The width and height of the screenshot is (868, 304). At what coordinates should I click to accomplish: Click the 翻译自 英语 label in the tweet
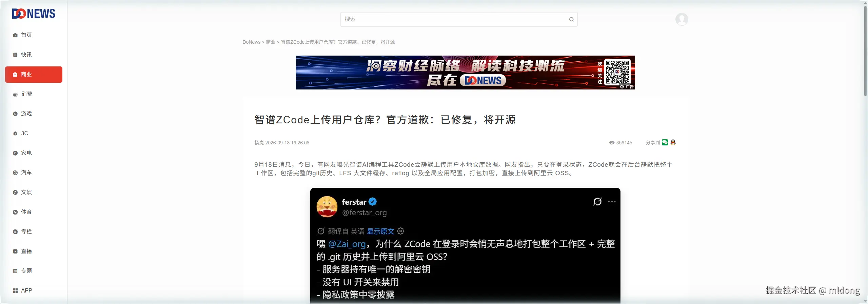coord(346,231)
